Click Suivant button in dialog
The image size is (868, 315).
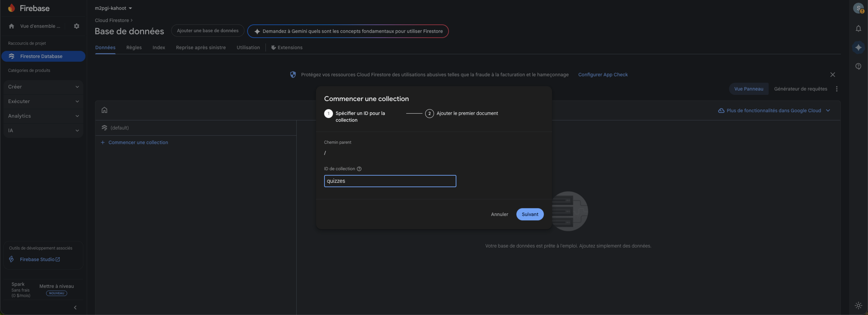[x=530, y=214]
